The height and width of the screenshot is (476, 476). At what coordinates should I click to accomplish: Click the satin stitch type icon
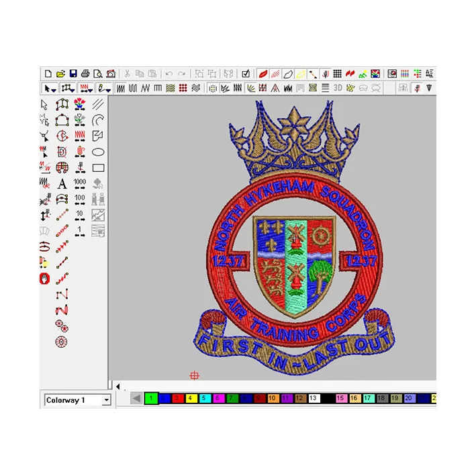(x=121, y=88)
